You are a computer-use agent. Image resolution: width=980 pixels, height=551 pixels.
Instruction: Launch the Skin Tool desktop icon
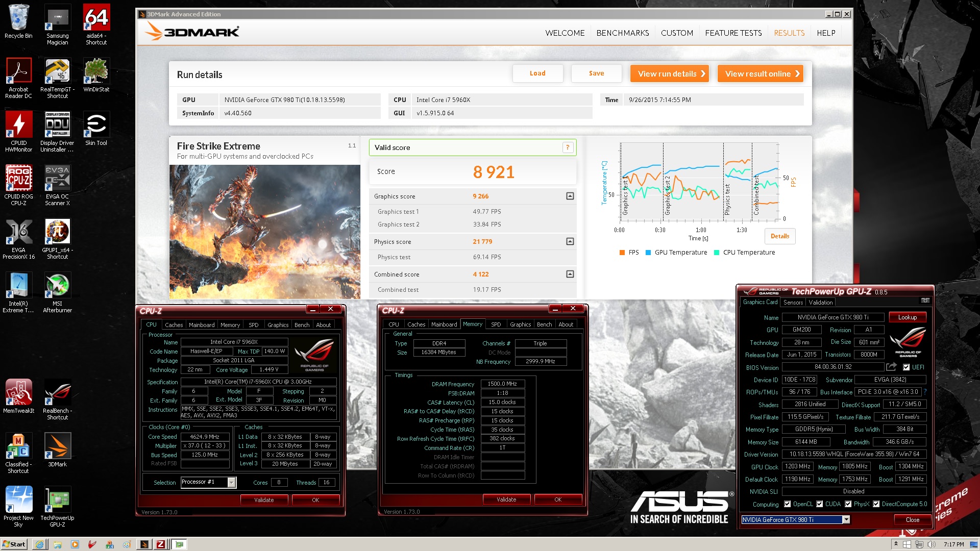[x=96, y=129]
